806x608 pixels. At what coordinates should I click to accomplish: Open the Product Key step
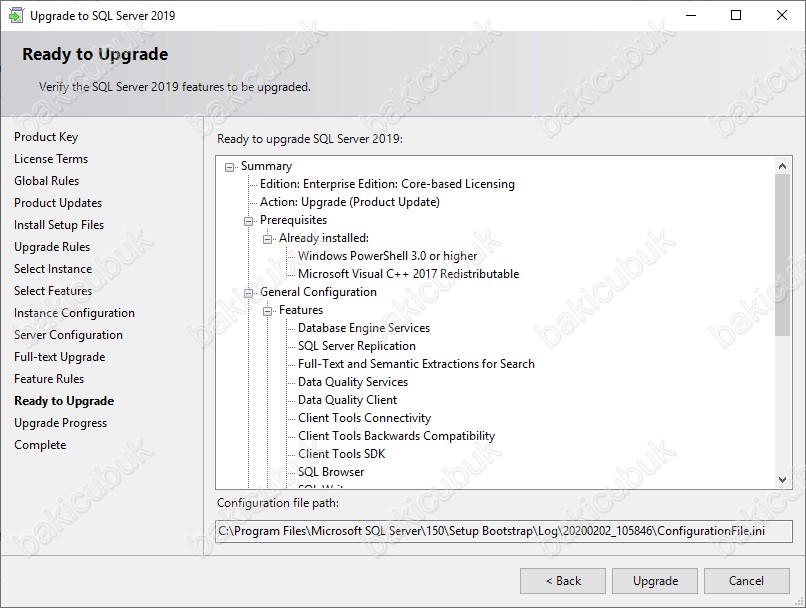46,137
